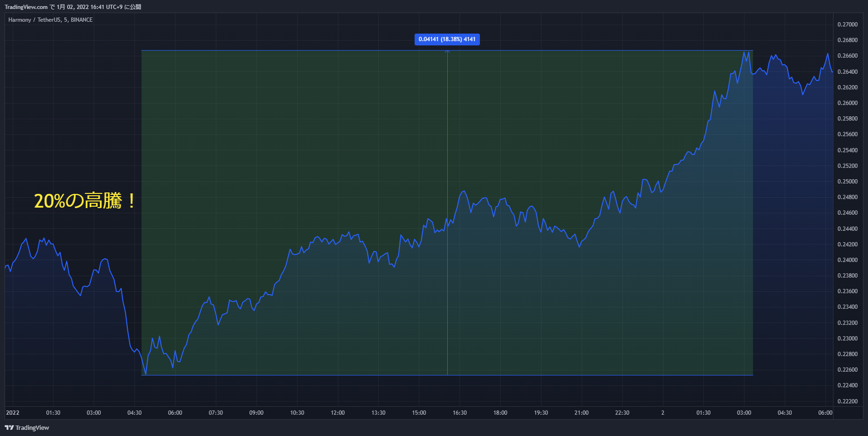
Task: Click the 0.04141 (18.38%) 4141 measure label
Action: click(x=447, y=39)
